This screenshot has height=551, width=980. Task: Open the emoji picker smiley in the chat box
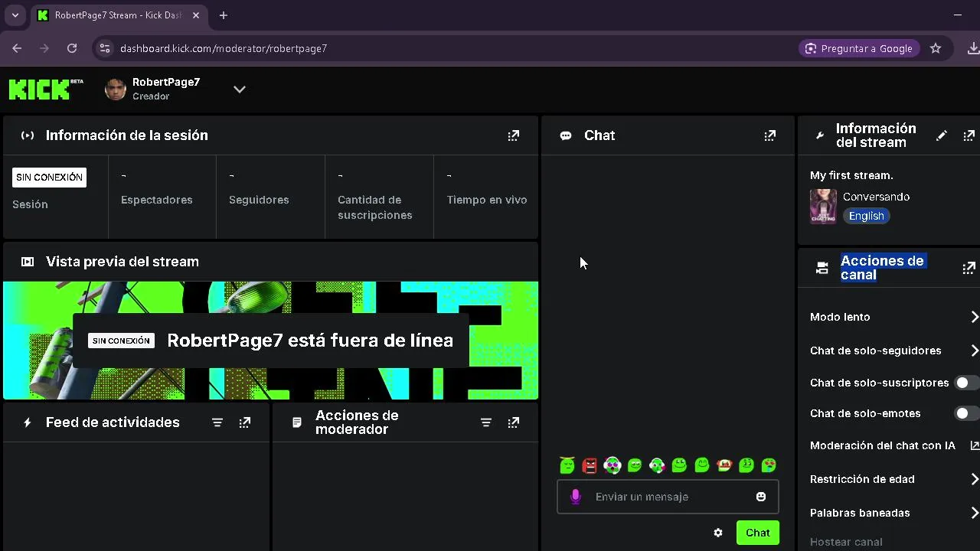click(761, 497)
